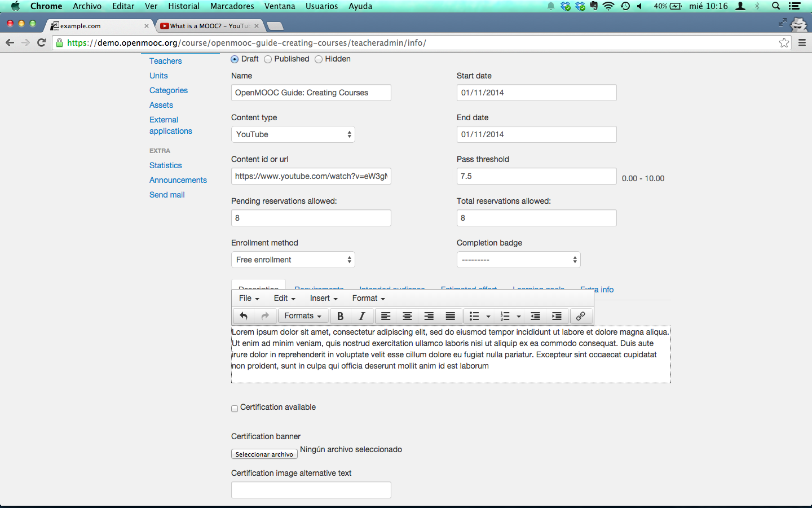Open the Historial menu in menu bar
Screen dimensions: 812x508
pos(184,6)
